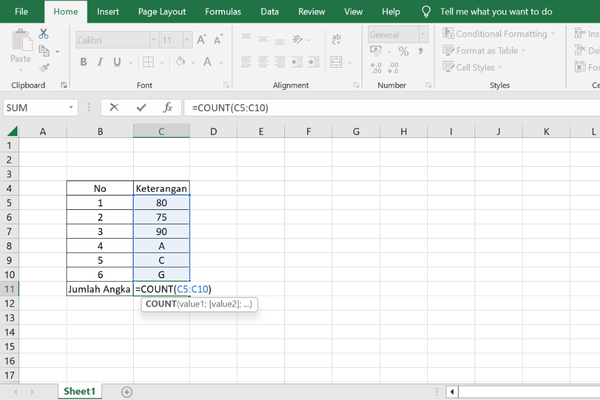Click the Borders icon
Screen dimensions: 600x400
click(148, 62)
